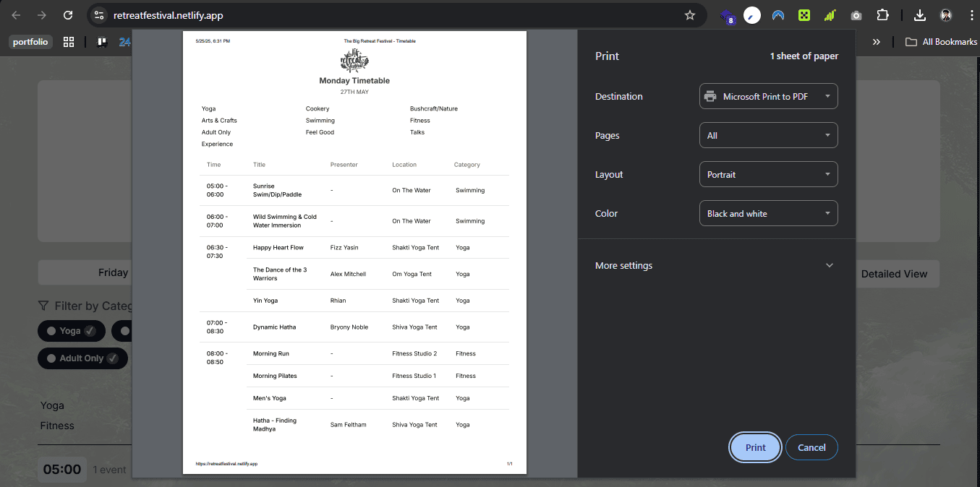Open the Destination dropdown Microsoft Print to PDF
Viewport: 980px width, 487px height.
point(768,96)
